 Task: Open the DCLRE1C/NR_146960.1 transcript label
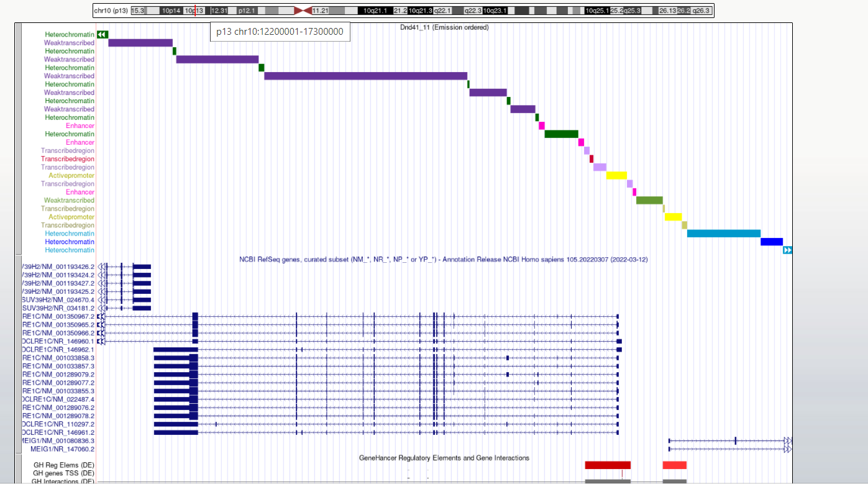click(x=58, y=341)
